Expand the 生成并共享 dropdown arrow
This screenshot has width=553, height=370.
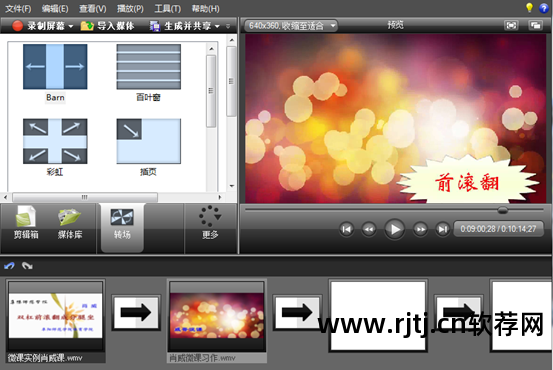point(217,26)
